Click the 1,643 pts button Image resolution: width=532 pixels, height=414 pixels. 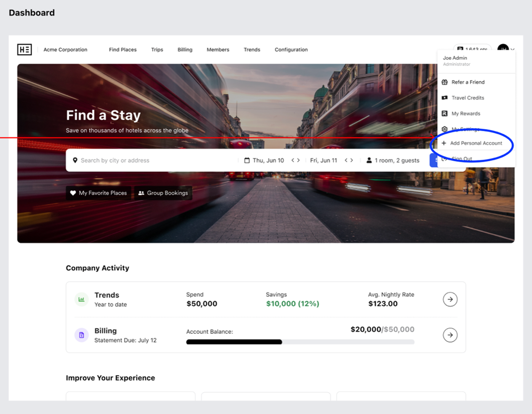pos(473,49)
